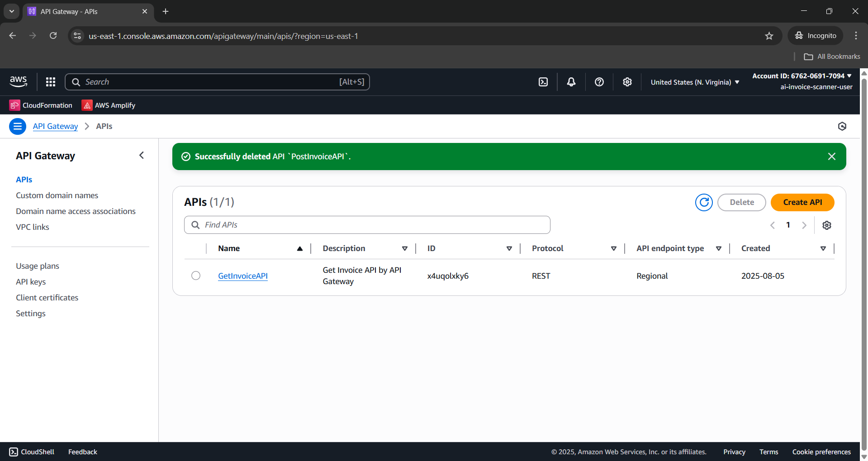Image resolution: width=868 pixels, height=461 pixels.
Task: Switch to the CloudFormation favorites shortcut
Action: pos(40,105)
